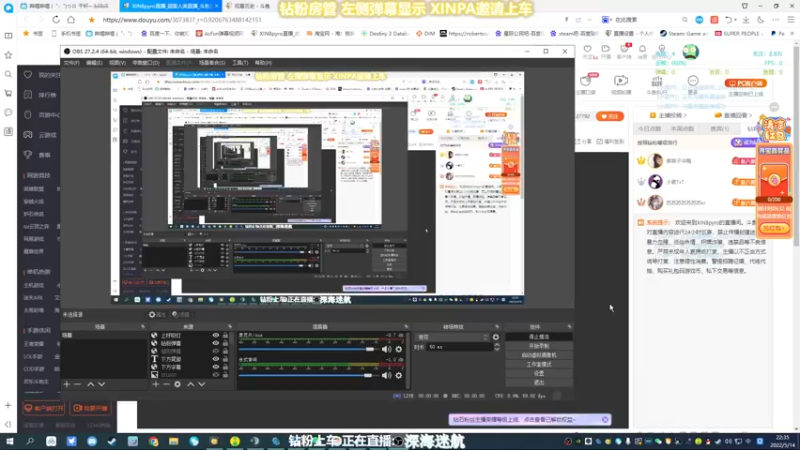This screenshot has width=800, height=450.
Task: Open the three-dots More icon in the Douyu header
Action: point(693,81)
